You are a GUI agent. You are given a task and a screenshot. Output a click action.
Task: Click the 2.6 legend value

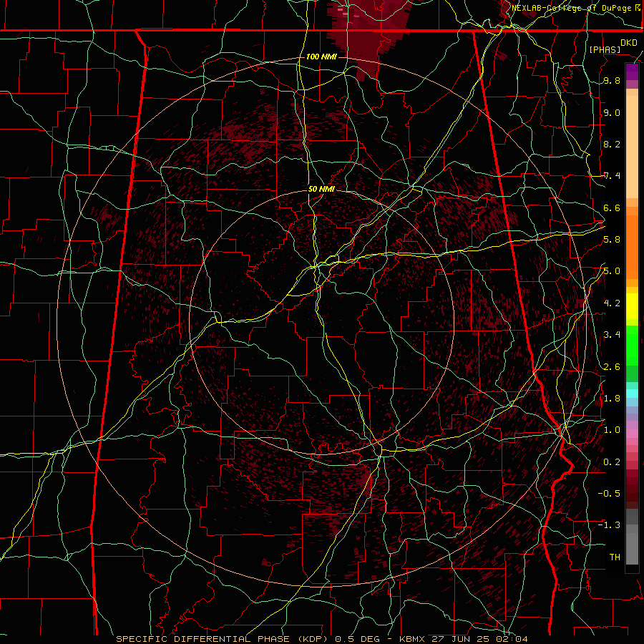(612, 366)
